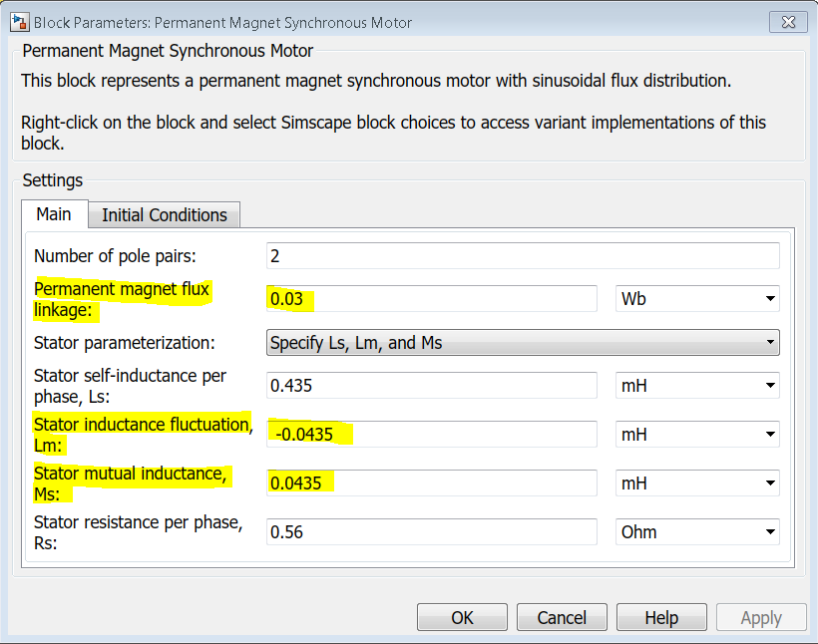Open Help for this block
Viewport: 818px width, 644px height.
click(661, 618)
